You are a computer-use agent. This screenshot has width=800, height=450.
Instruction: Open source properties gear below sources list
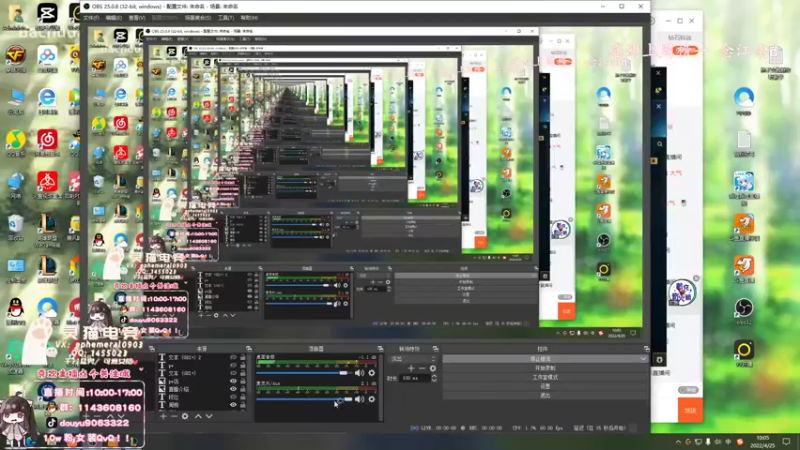(x=185, y=416)
